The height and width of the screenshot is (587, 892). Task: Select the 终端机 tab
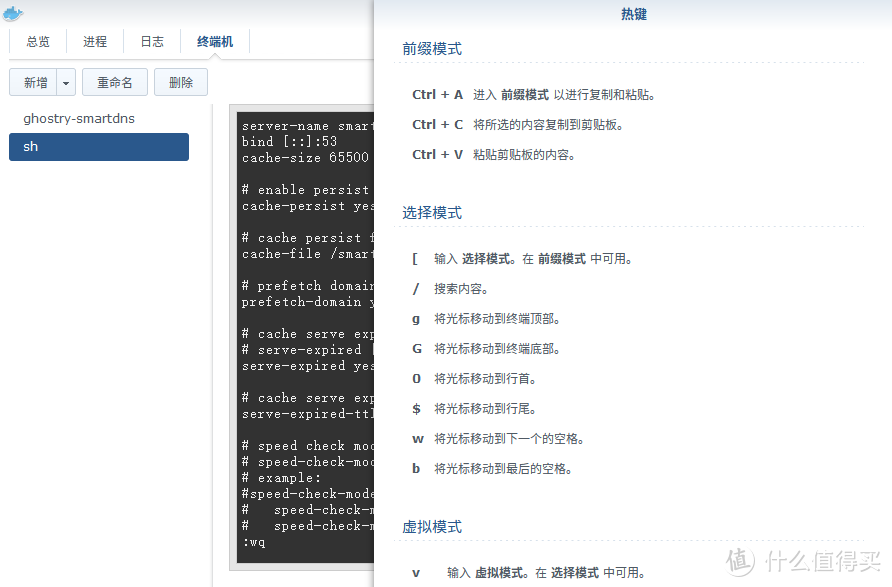pyautogui.click(x=215, y=42)
